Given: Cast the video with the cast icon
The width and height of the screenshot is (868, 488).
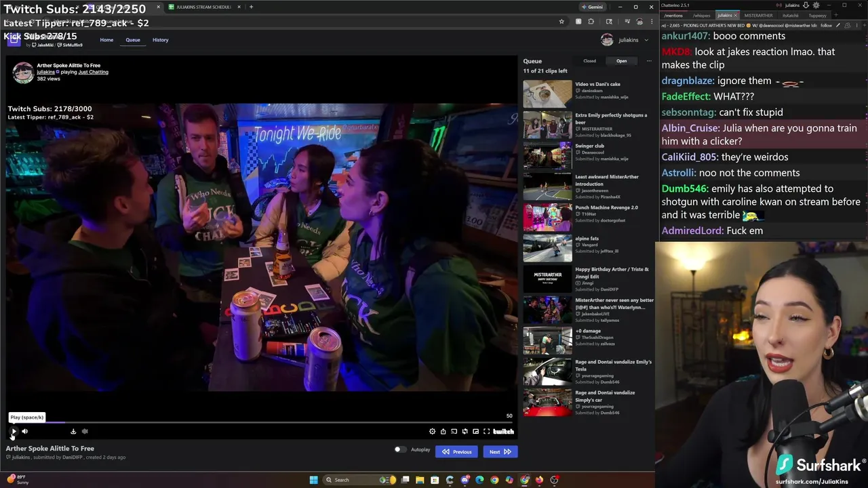Looking at the screenshot, I should pos(454,431).
